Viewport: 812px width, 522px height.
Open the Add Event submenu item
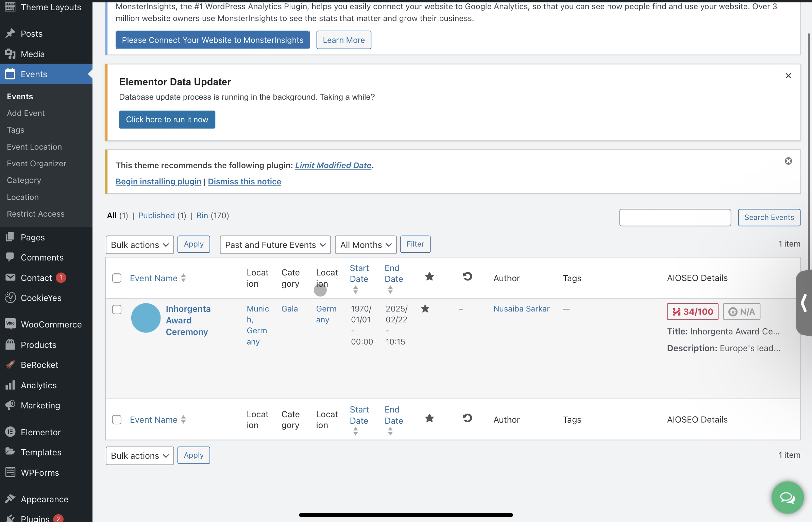click(x=26, y=113)
